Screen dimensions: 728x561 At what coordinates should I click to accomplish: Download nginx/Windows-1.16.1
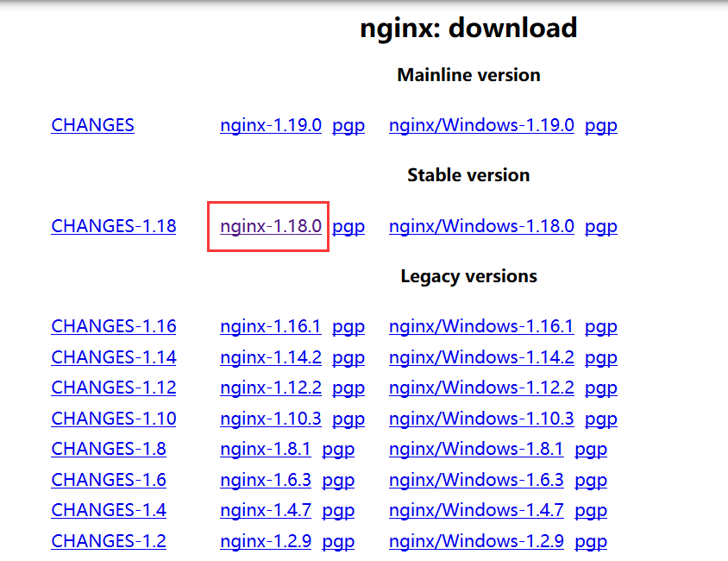[481, 326]
